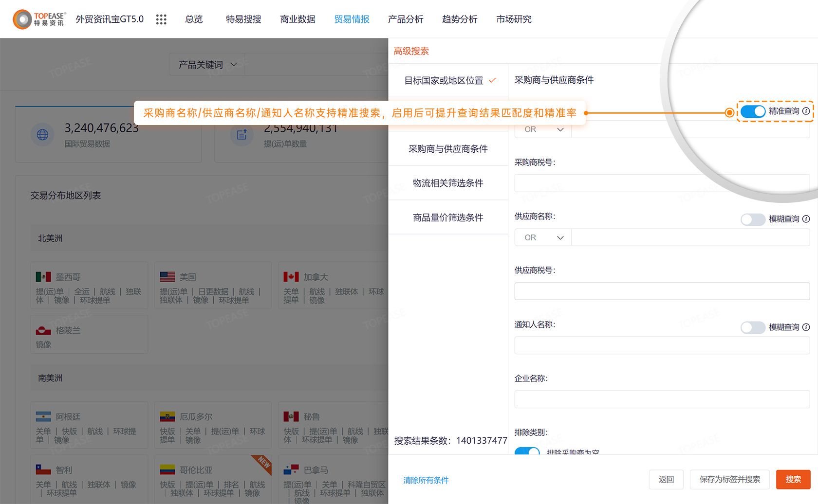
Task: Click the TOPEASE logo icon
Action: (22, 19)
